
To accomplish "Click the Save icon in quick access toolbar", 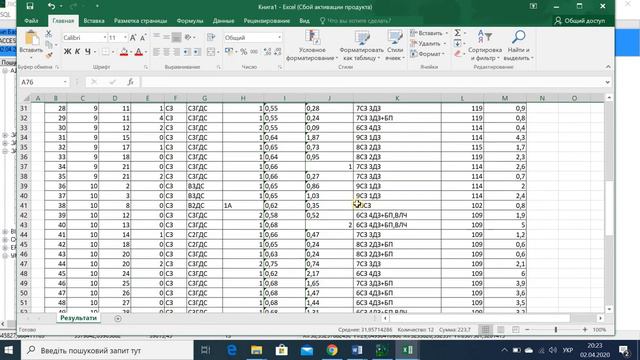I will [30, 6].
